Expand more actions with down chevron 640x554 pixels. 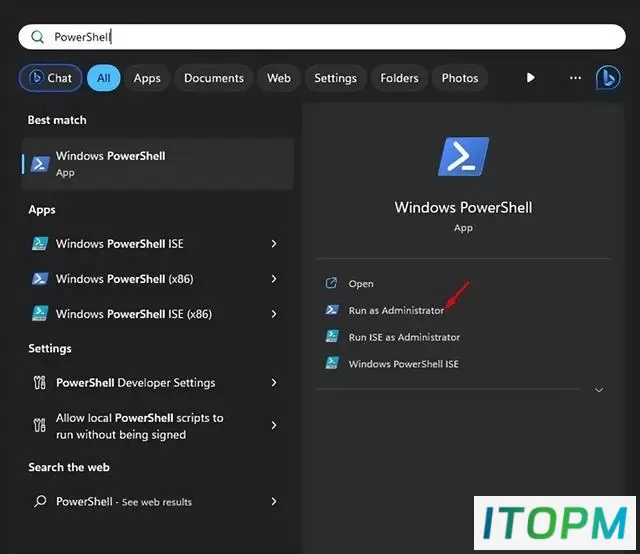pos(599,390)
